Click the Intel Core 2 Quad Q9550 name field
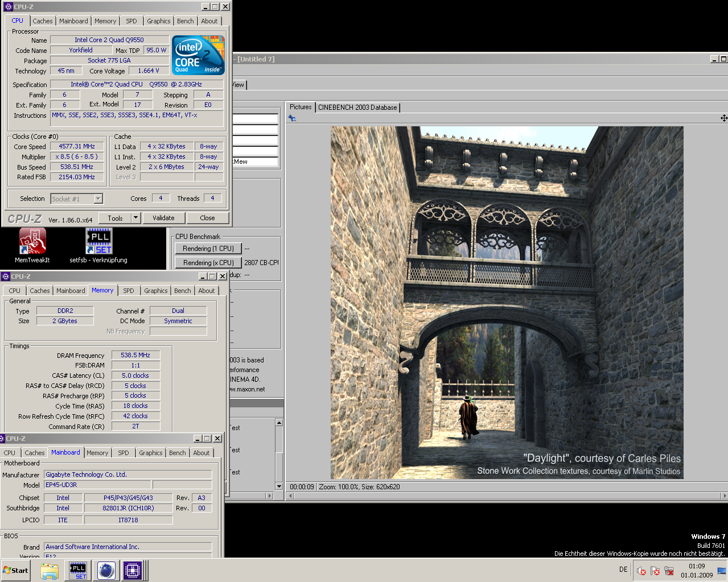 pos(109,40)
